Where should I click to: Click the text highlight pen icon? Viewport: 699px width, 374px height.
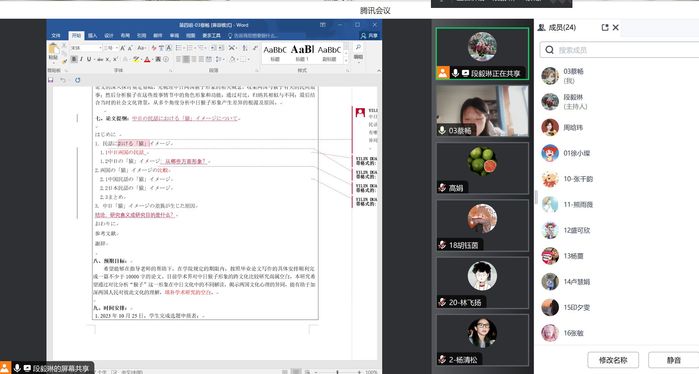coord(136,59)
